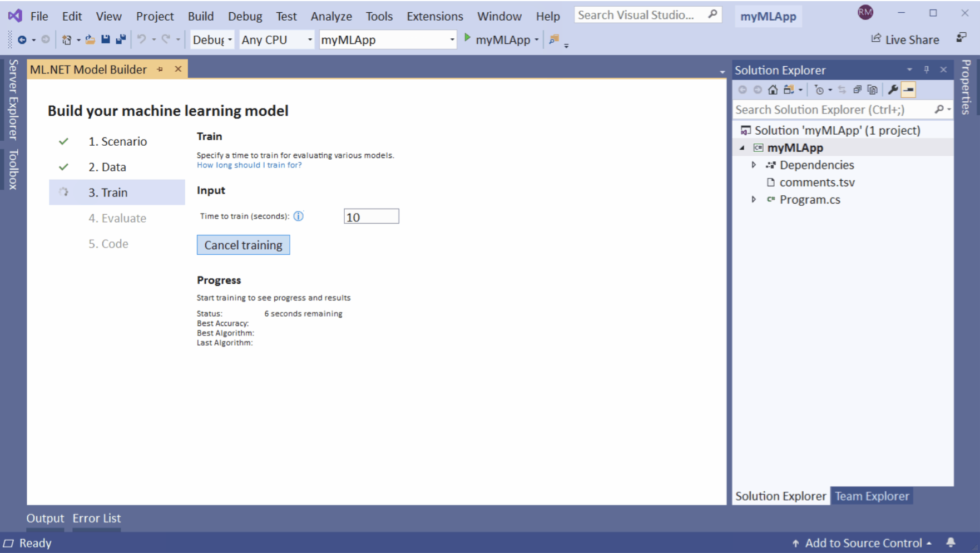The width and height of the screenshot is (980, 553).
Task: Click the Home icon in Solution Explorer
Action: tap(773, 89)
